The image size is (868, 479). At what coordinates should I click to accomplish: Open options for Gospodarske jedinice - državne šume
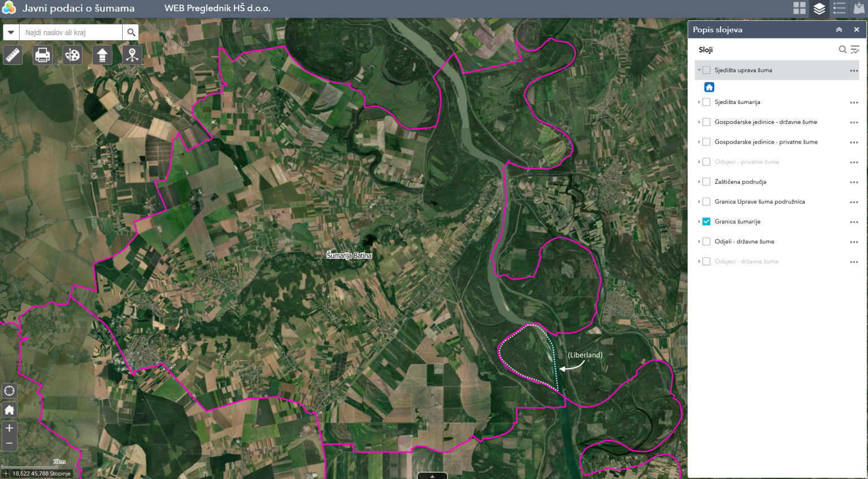tap(853, 122)
